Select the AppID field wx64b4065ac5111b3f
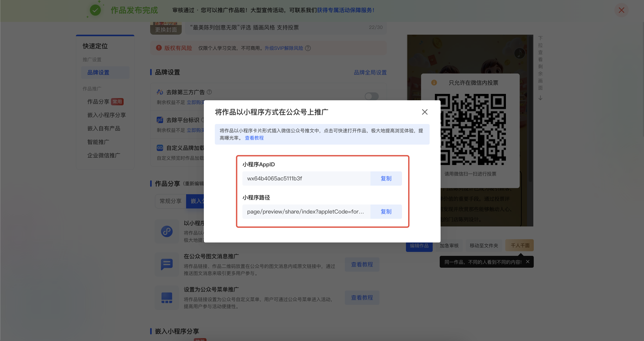The width and height of the screenshot is (644, 341). point(306,178)
